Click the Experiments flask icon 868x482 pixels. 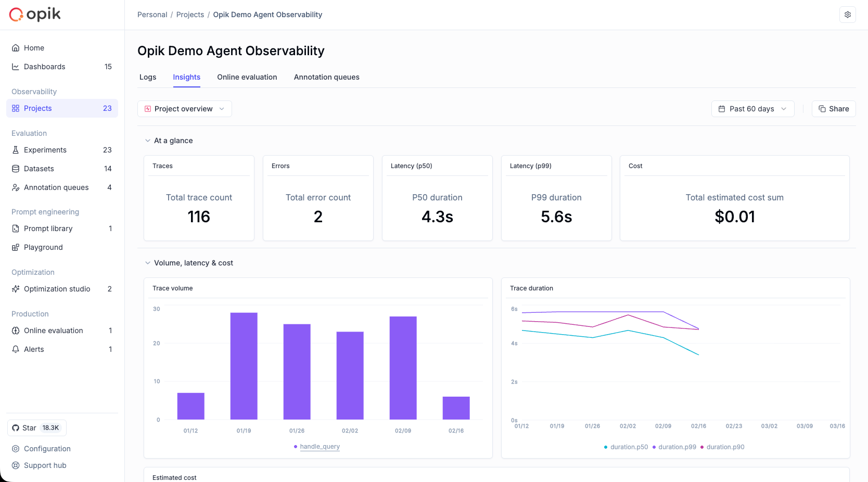[16, 150]
